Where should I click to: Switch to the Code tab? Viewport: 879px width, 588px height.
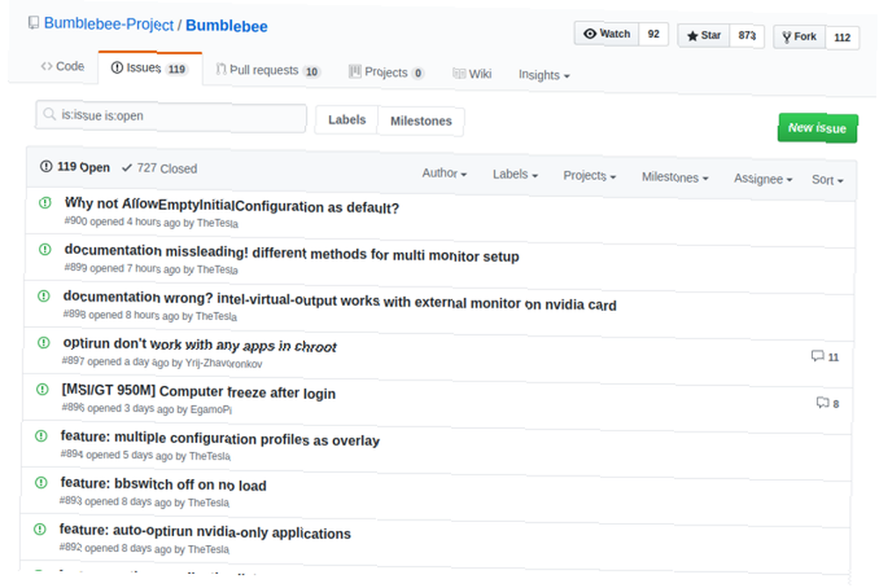tap(62, 66)
